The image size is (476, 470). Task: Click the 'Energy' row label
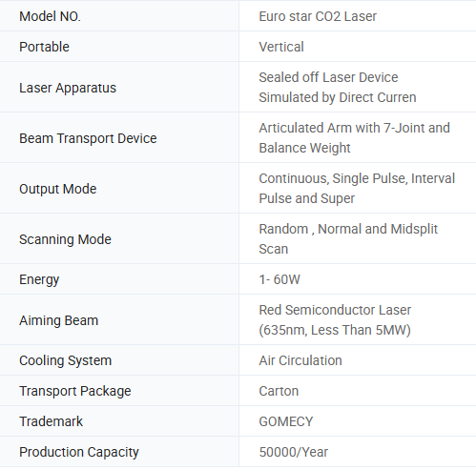coord(39,279)
